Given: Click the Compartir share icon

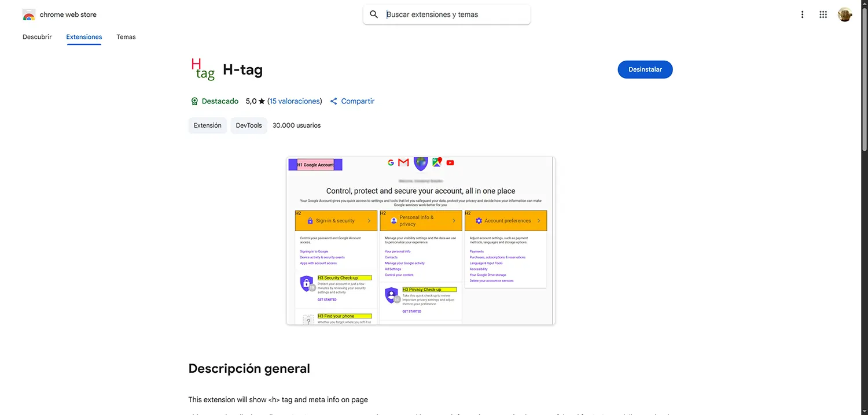Looking at the screenshot, I should 334,101.
